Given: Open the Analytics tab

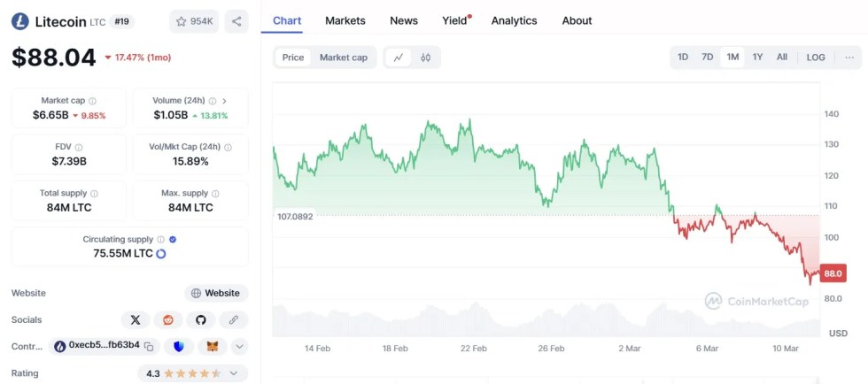Looking at the screenshot, I should coord(514,20).
